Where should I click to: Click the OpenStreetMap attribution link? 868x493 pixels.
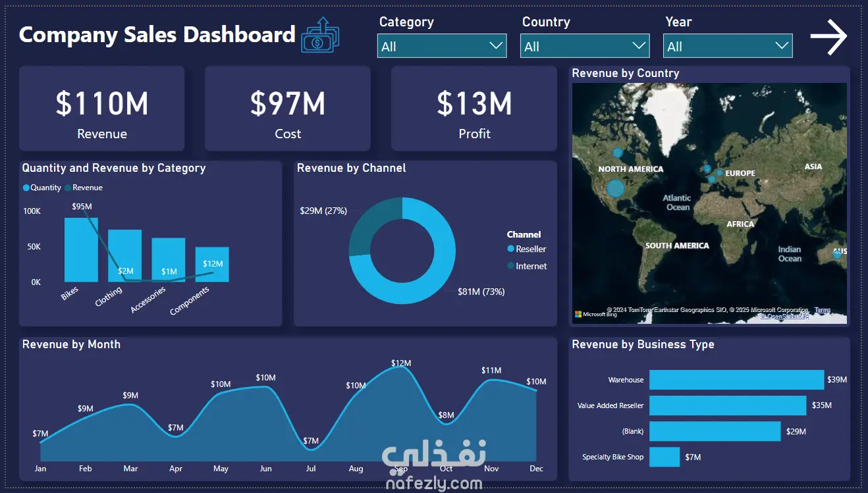(785, 316)
